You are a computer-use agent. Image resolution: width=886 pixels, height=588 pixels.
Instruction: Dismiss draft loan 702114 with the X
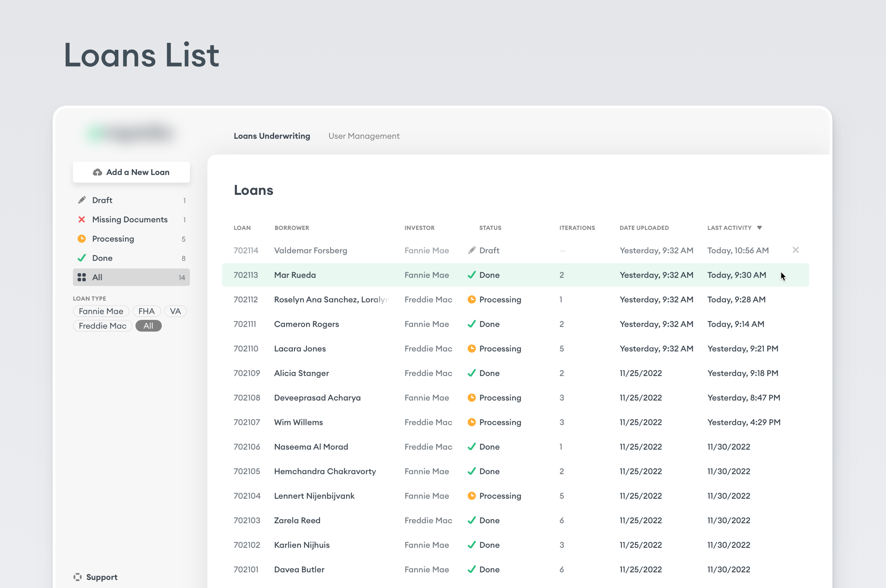click(796, 250)
